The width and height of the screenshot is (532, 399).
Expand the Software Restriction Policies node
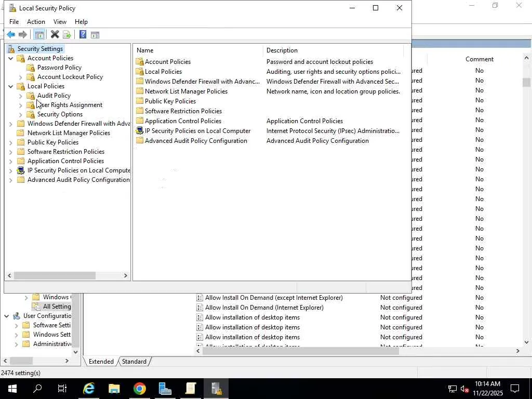pos(11,152)
